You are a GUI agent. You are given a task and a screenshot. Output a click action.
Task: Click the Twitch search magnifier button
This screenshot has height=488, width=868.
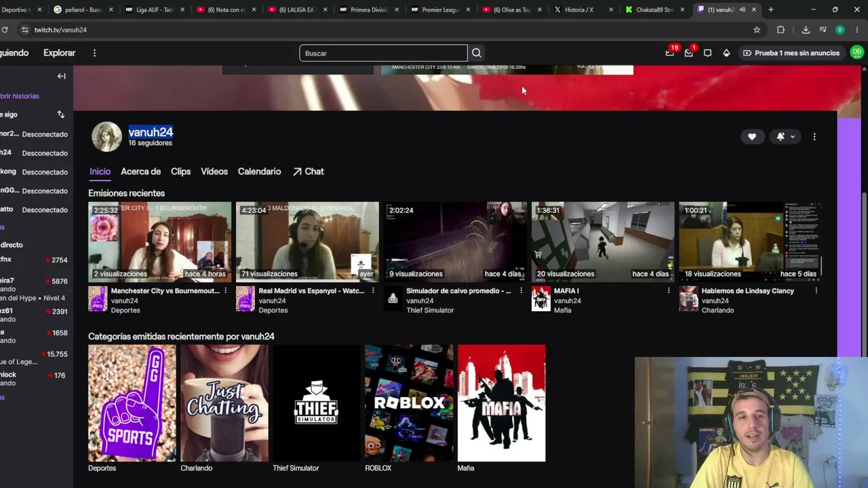(x=477, y=53)
